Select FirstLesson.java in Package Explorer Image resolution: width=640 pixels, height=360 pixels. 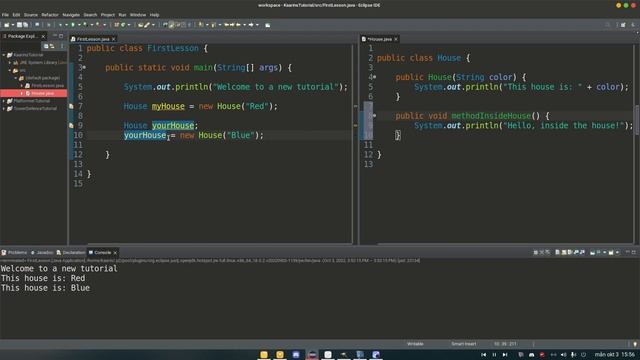[x=44, y=86]
